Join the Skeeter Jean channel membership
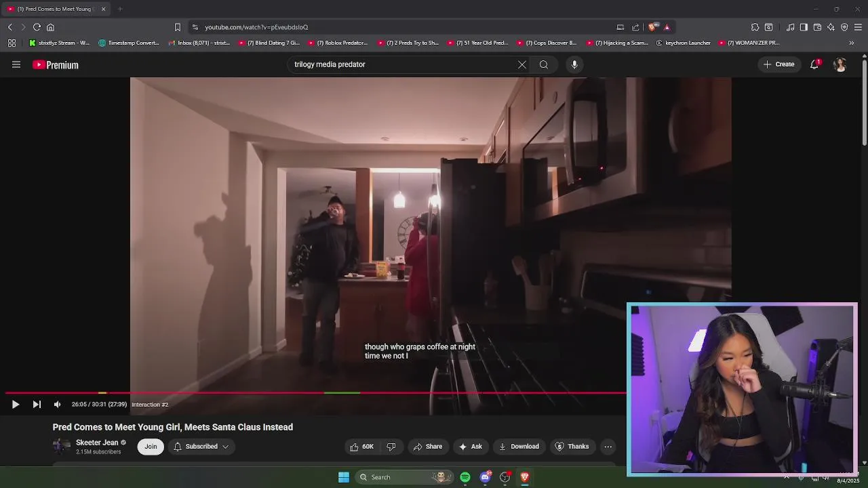The image size is (868, 488). pyautogui.click(x=151, y=447)
